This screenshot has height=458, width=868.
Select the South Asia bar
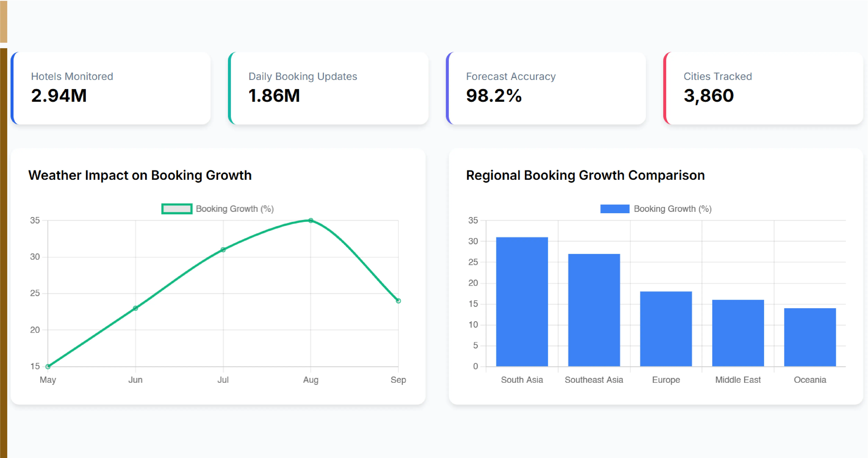(522, 301)
